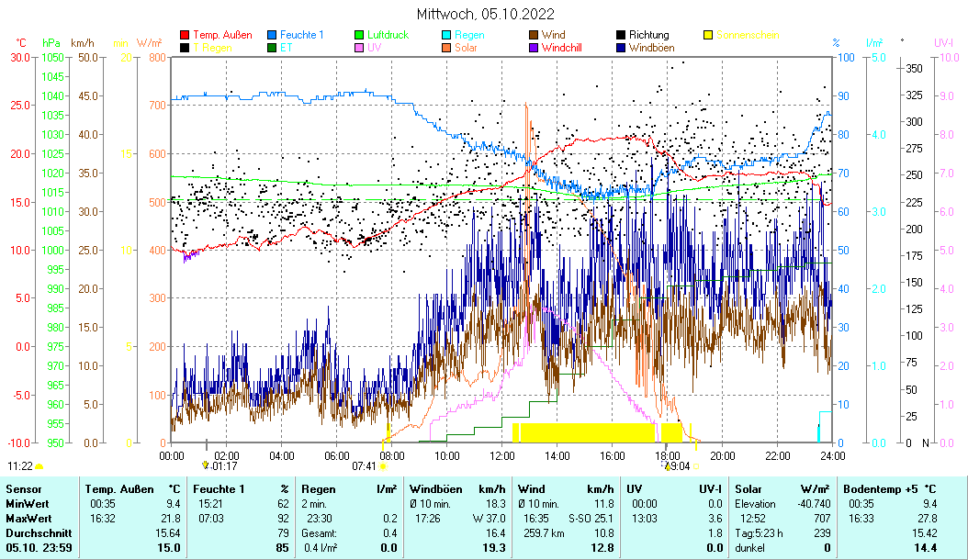Viewport: 968px width, 560px height.
Task: Click the gust maximum value W 37.0
Action: 489,519
